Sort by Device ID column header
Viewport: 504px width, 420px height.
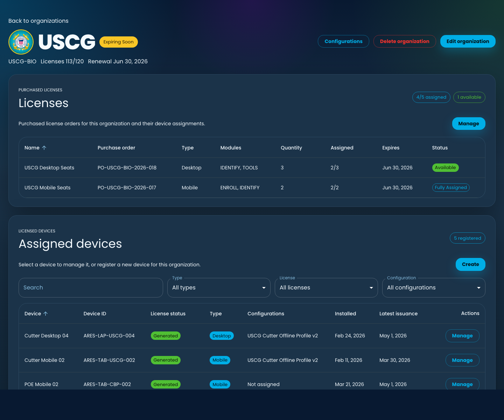[95, 314]
